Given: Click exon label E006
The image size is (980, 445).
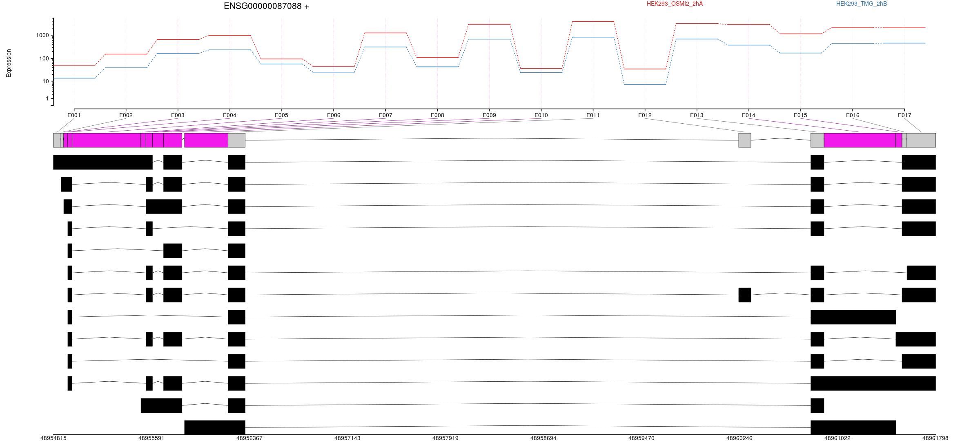Looking at the screenshot, I should [x=334, y=115].
